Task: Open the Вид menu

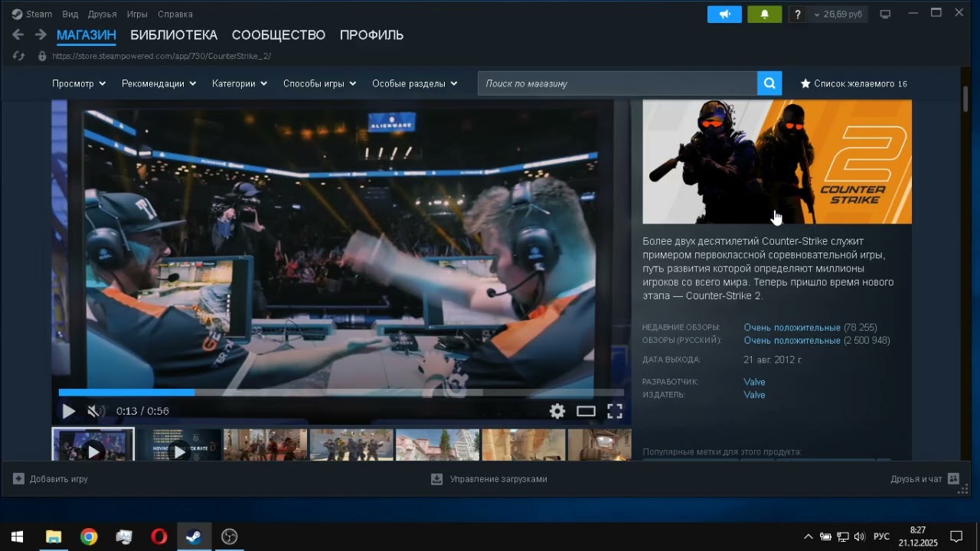Action: coord(70,14)
